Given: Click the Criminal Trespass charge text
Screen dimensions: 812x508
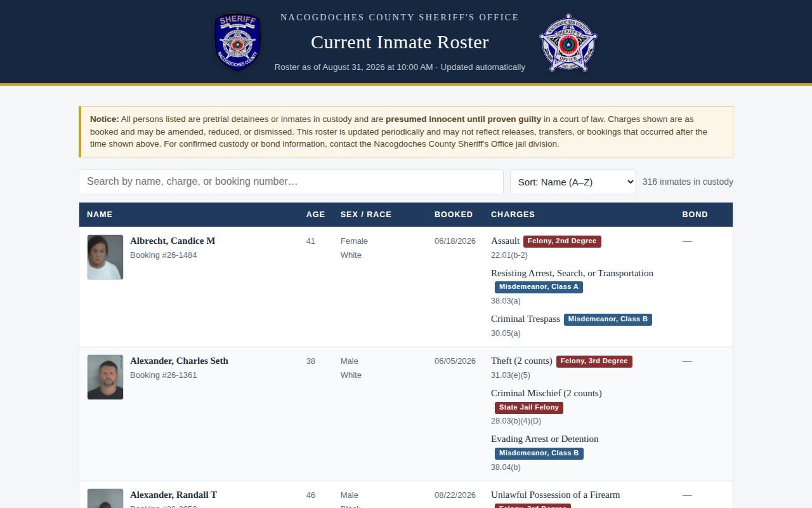Looking at the screenshot, I should pos(525,319).
